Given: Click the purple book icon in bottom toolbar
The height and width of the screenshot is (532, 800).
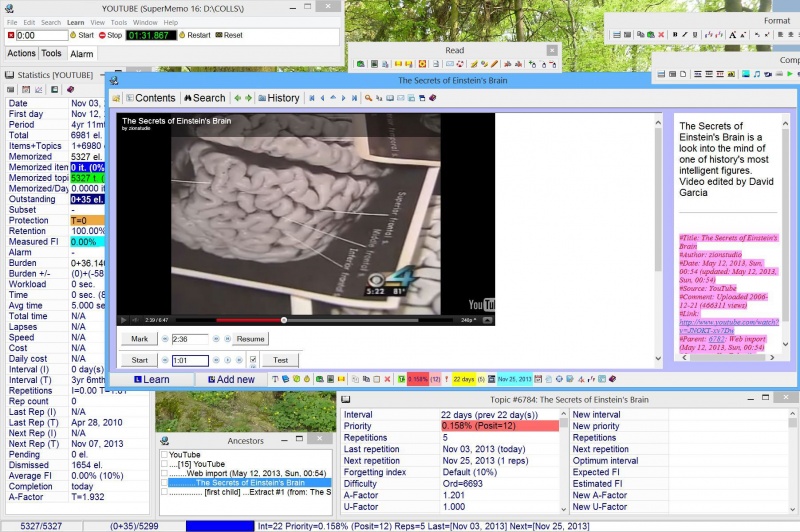Looking at the screenshot, I should (x=613, y=379).
